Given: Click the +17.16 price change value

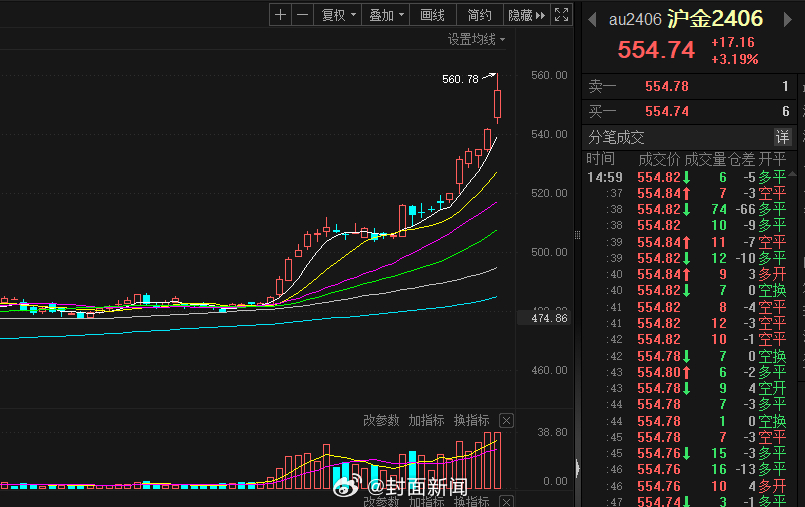Looking at the screenshot, I should 733,42.
